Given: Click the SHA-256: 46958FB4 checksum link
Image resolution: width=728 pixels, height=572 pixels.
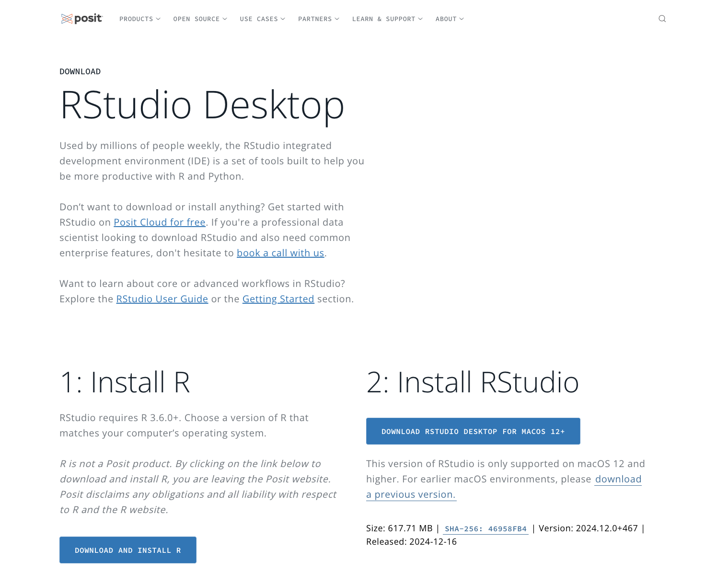Looking at the screenshot, I should click(485, 529).
